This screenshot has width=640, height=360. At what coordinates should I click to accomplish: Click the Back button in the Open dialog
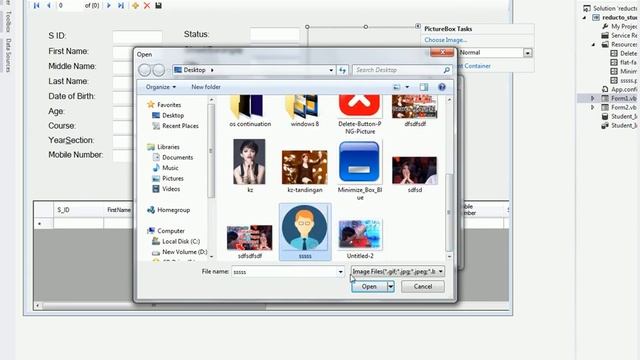click(x=144, y=70)
